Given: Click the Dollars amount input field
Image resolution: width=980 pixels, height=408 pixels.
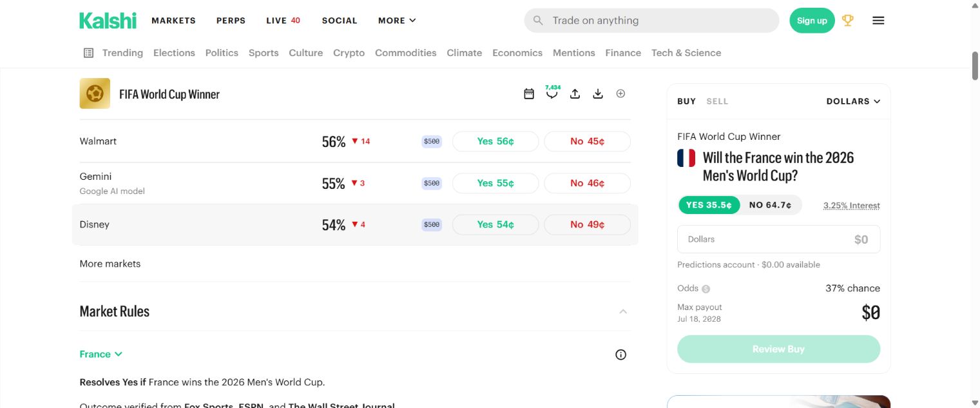Looking at the screenshot, I should (x=778, y=239).
